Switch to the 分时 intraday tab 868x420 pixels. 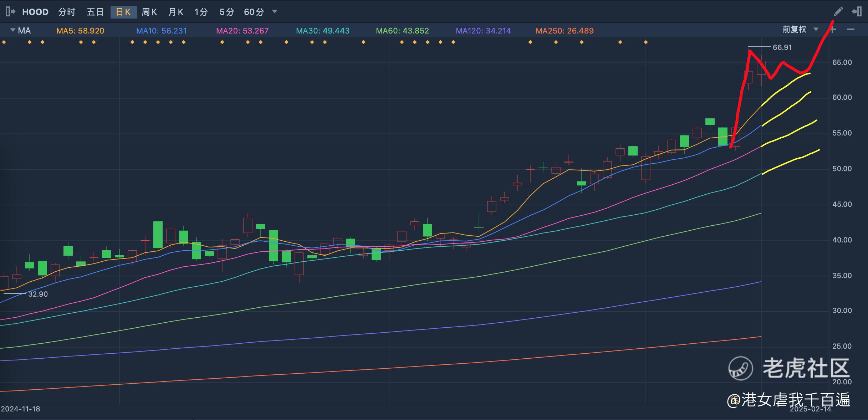pyautogui.click(x=67, y=12)
